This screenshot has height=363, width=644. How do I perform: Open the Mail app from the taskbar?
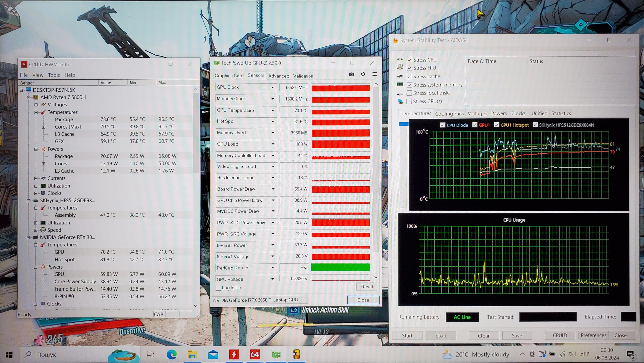213,355
